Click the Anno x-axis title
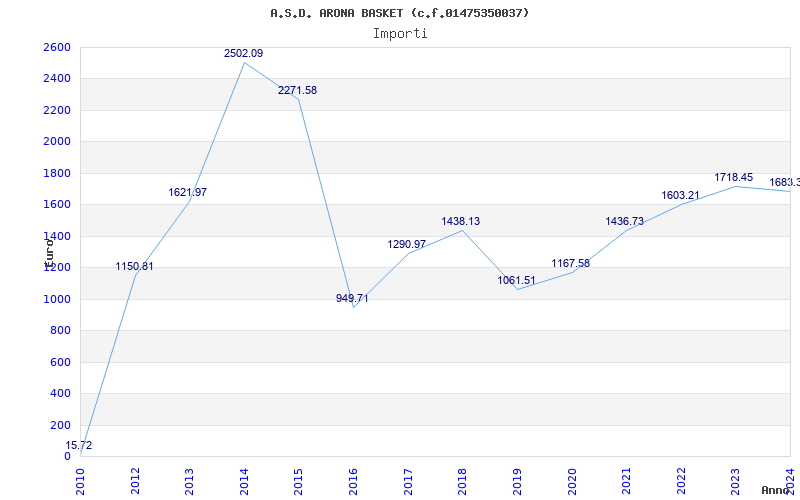Image resolution: width=800 pixels, height=500 pixels. [775, 490]
